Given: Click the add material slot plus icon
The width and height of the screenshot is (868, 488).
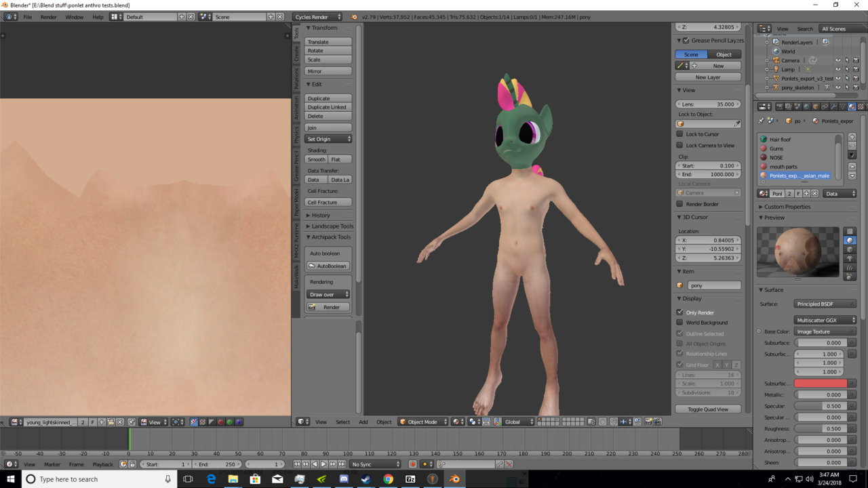Looking at the screenshot, I should click(852, 137).
